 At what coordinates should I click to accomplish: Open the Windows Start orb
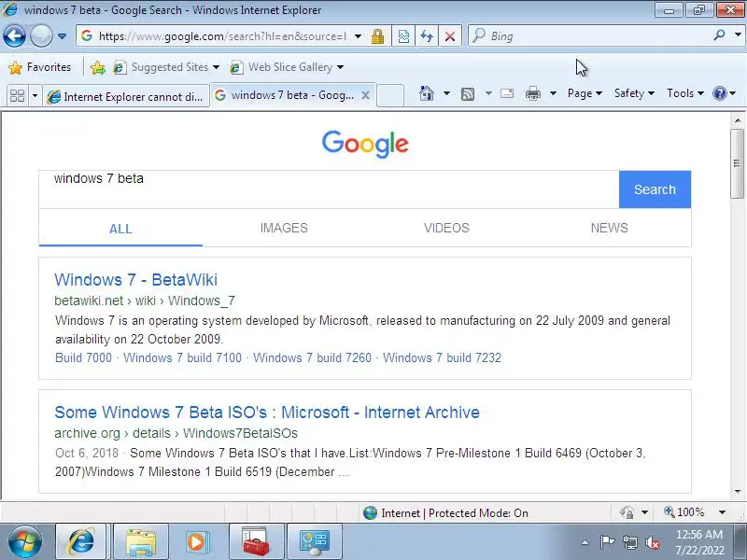point(24,541)
